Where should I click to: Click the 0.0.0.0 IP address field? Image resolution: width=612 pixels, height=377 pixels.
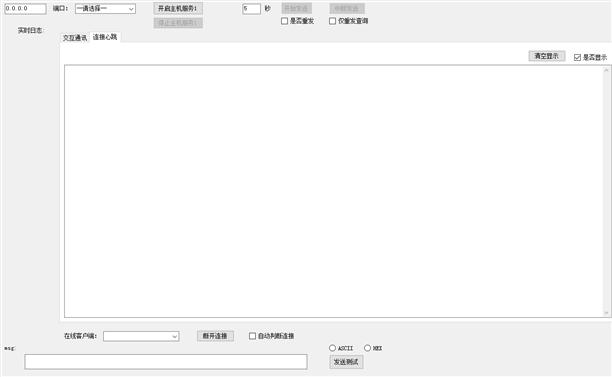click(25, 9)
